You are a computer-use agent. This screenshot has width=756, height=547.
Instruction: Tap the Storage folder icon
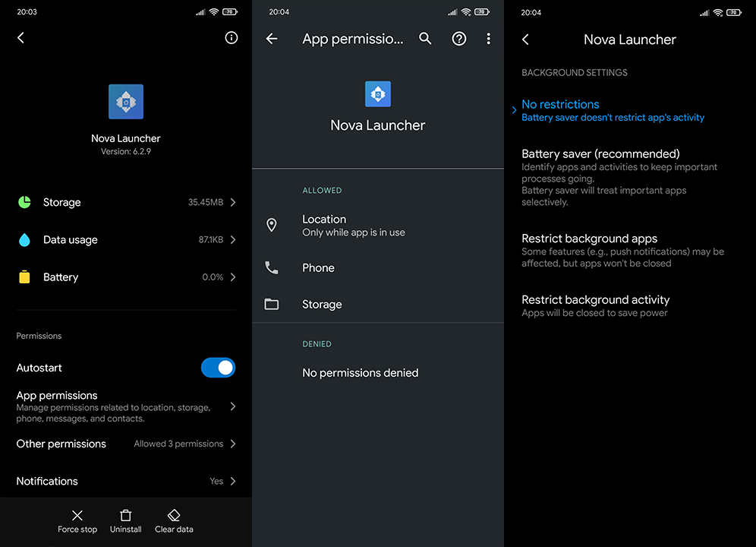272,304
